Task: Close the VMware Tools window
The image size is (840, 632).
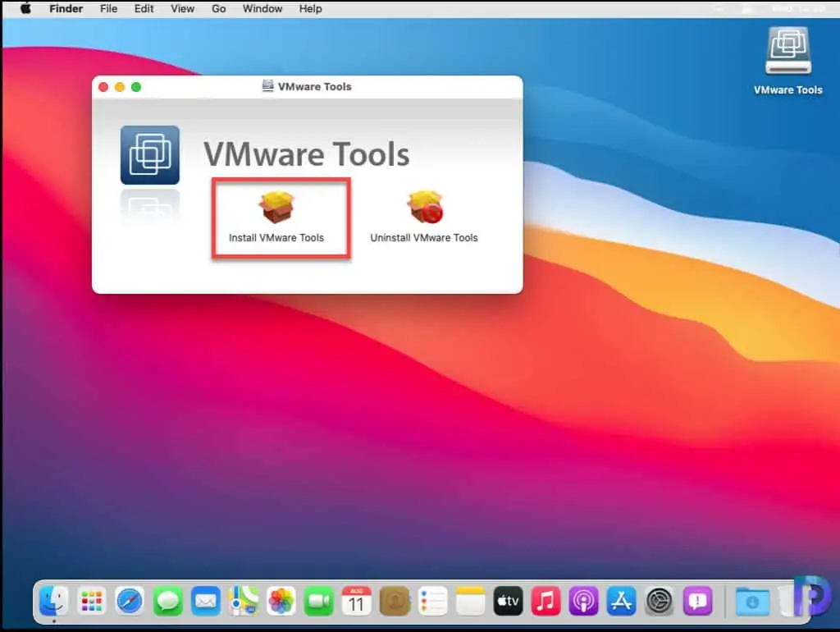Action: [103, 87]
